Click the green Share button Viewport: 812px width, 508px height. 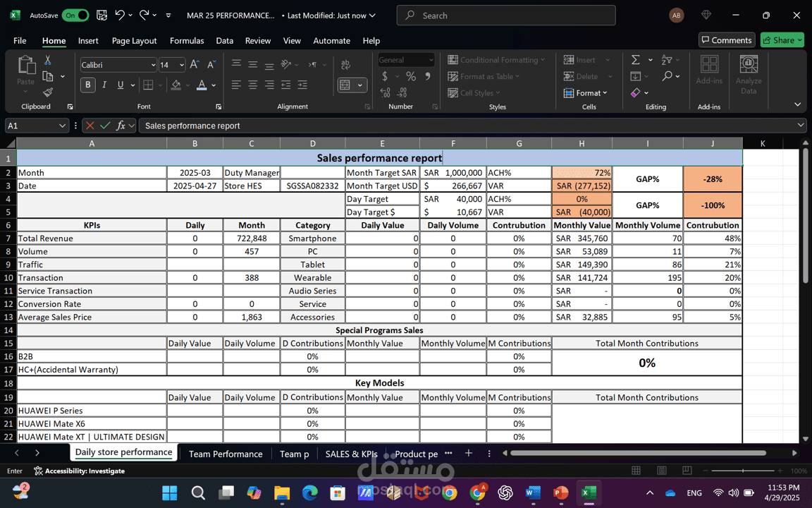pyautogui.click(x=782, y=40)
